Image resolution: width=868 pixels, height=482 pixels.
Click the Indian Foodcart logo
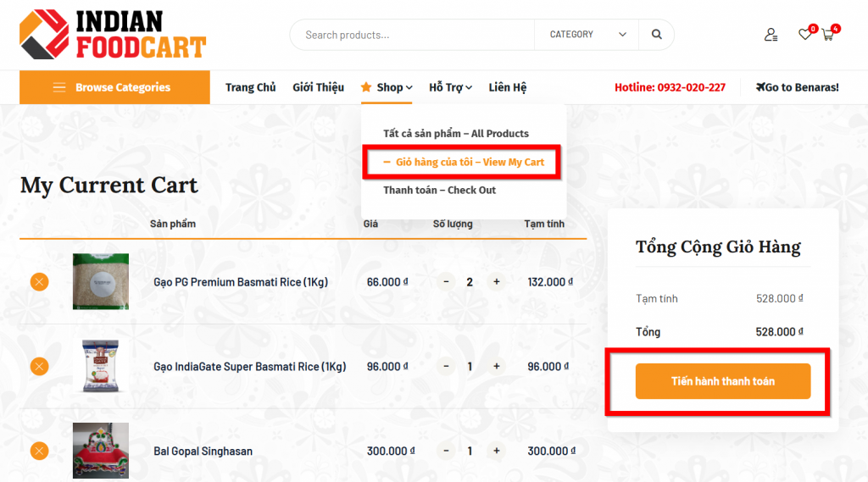pyautogui.click(x=113, y=35)
